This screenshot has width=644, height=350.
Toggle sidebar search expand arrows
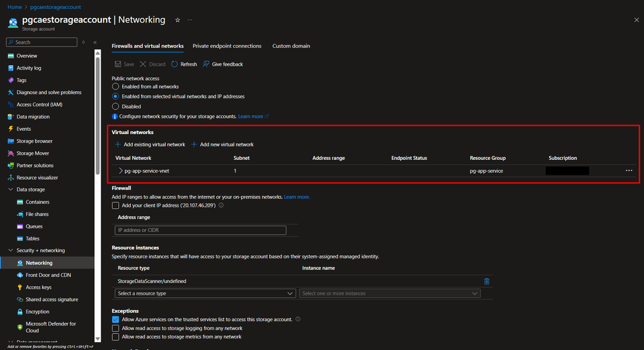(83, 43)
